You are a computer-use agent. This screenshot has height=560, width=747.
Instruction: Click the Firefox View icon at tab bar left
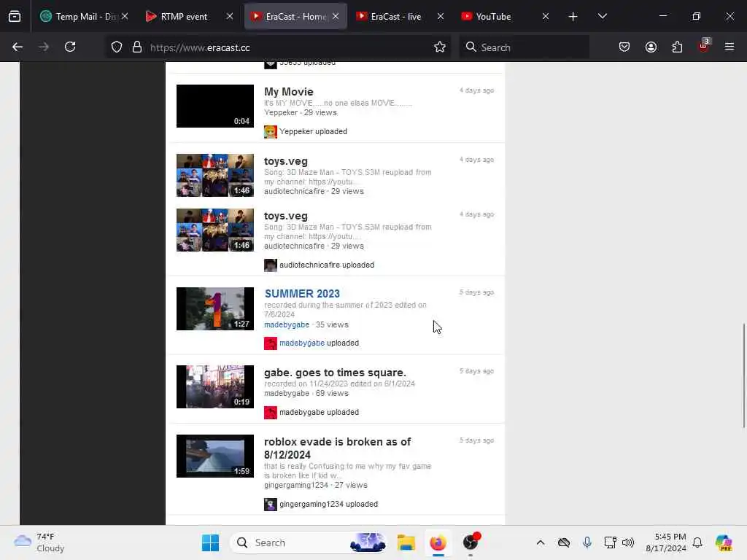[15, 17]
